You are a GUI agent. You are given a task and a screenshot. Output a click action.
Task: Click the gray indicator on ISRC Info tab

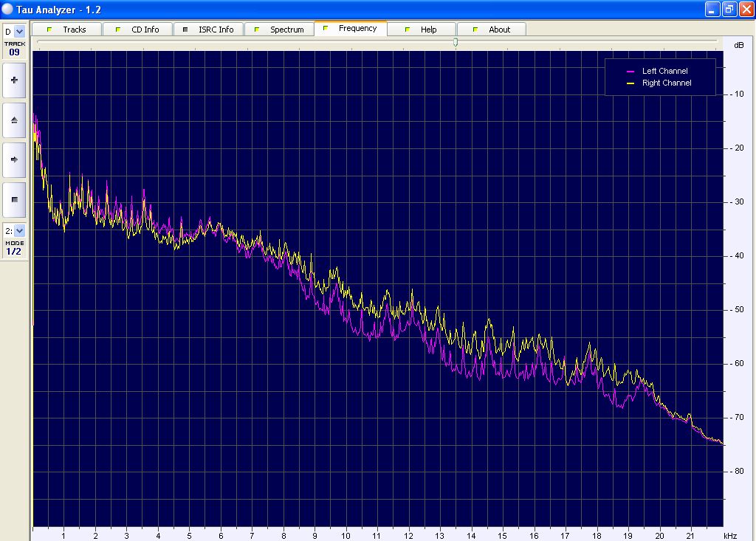(185, 30)
